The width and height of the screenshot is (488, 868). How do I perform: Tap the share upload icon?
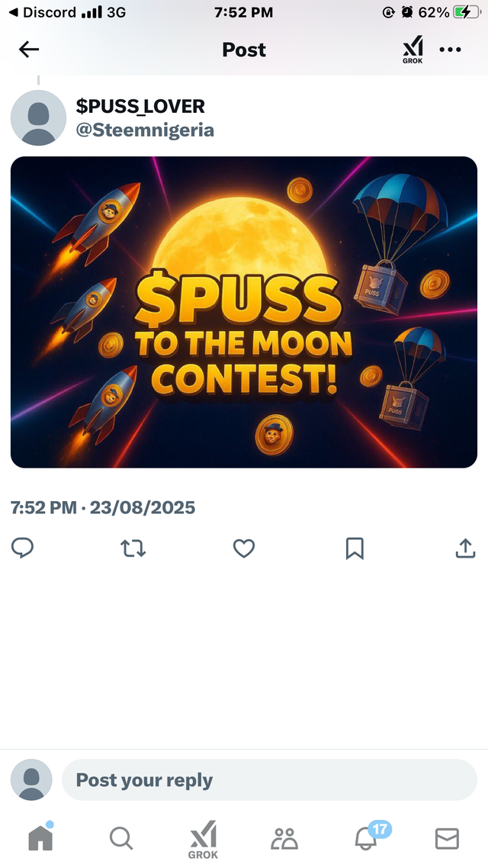point(465,548)
